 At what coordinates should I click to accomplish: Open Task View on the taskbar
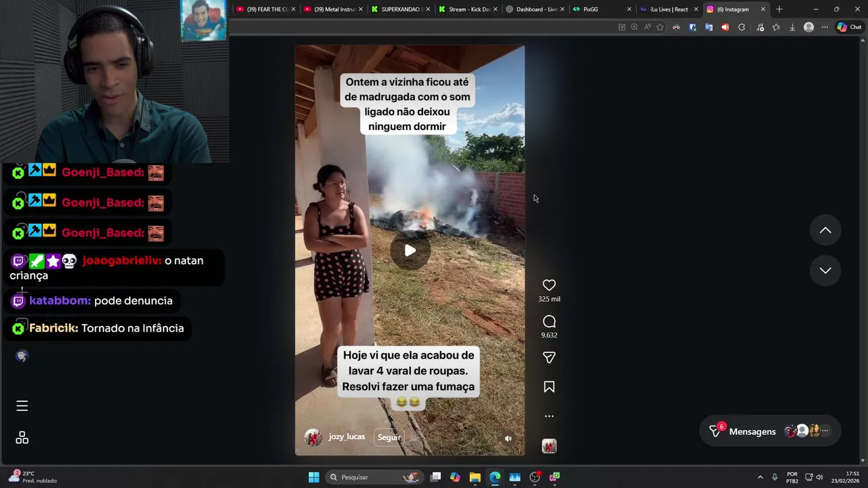click(436, 477)
